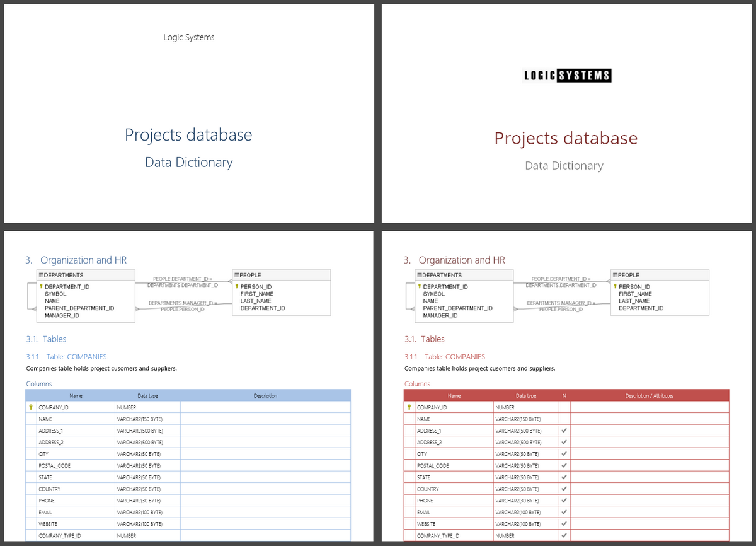The height and width of the screenshot is (546, 756).
Task: Click the nullable checkmark in the COMPANY_TYPE_ID row
Action: (x=564, y=535)
